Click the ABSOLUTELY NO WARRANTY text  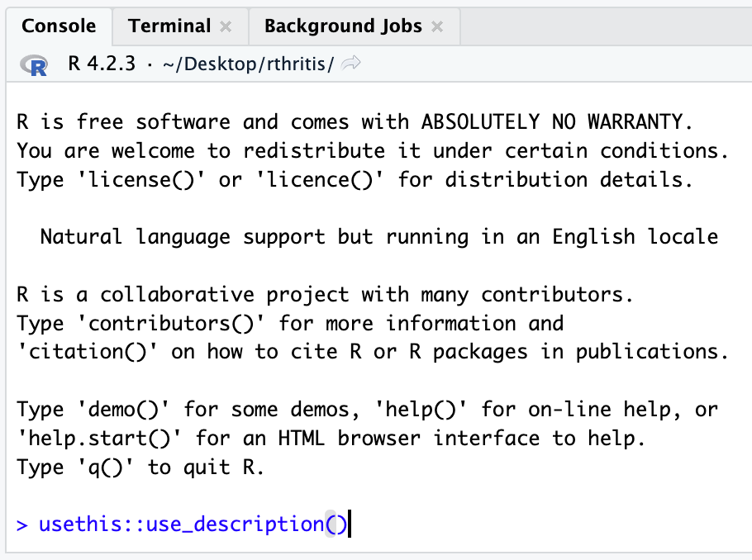555,122
